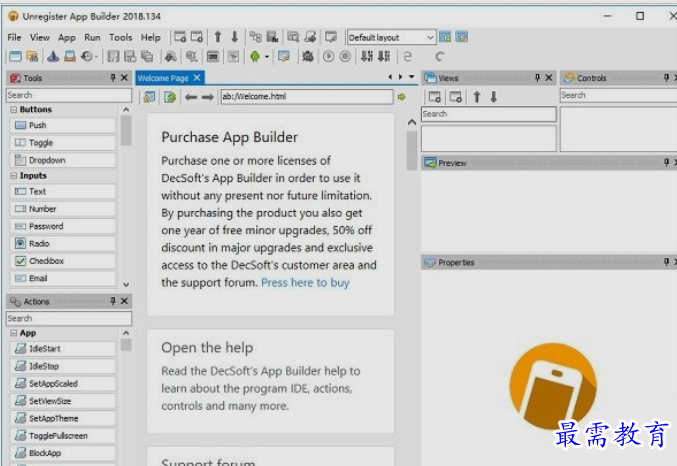Select the SetAppTheme action
Viewport: 677px width, 466px height.
(63, 418)
